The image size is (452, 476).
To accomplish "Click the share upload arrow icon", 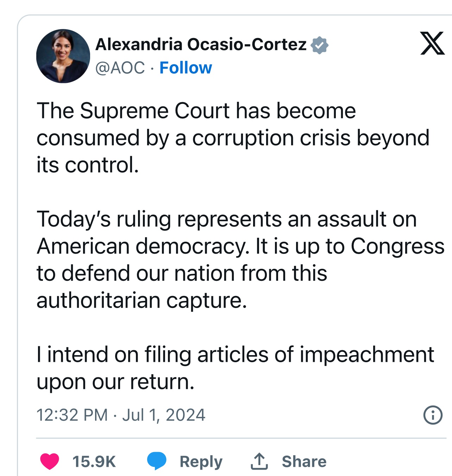I will (259, 461).
